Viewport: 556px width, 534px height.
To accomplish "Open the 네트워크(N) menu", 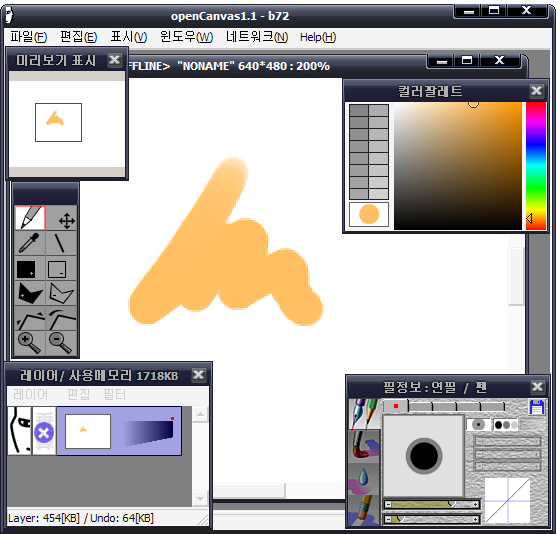I will pos(257,37).
